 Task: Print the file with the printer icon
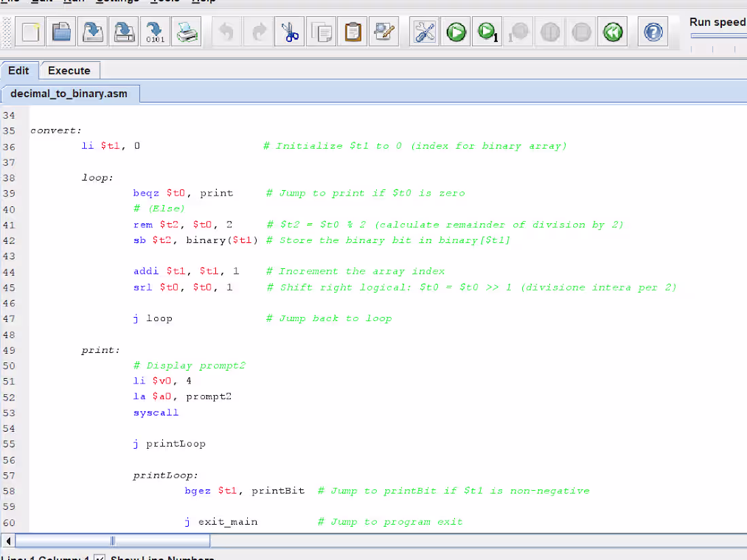pyautogui.click(x=186, y=32)
